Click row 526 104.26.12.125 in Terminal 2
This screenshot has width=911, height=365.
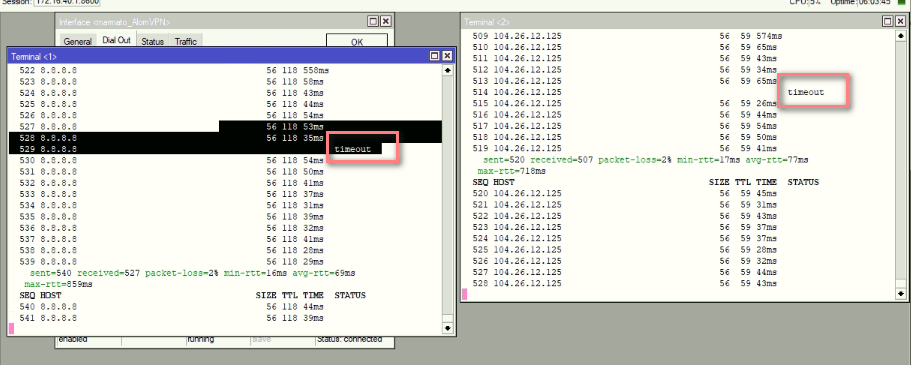[x=625, y=261]
